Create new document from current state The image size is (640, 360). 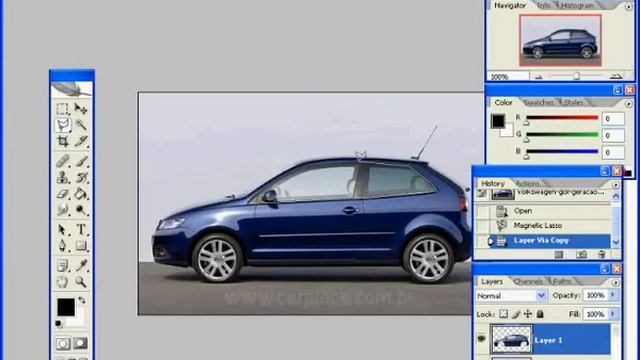coord(559,255)
